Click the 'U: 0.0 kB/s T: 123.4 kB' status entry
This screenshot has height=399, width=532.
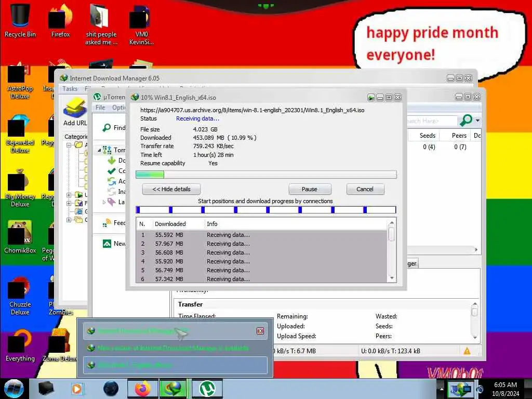point(391,351)
